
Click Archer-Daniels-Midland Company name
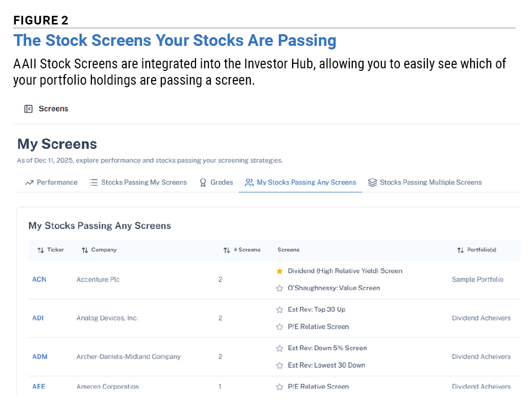point(129,357)
